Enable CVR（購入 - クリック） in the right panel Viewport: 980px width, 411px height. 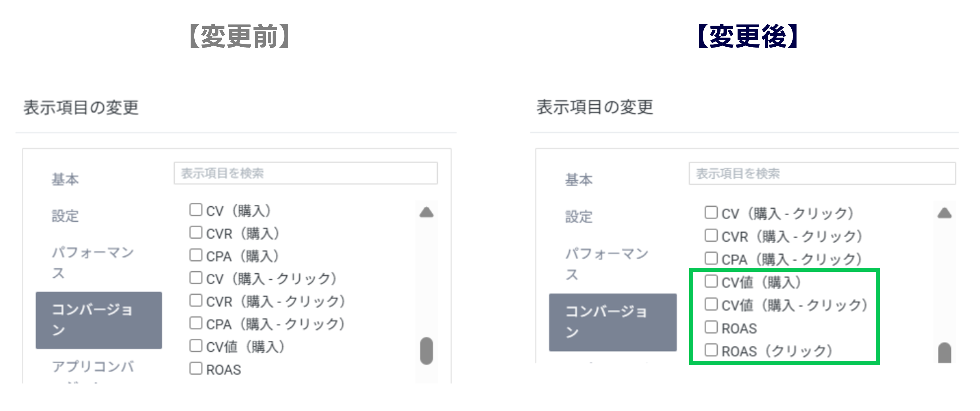pos(711,236)
